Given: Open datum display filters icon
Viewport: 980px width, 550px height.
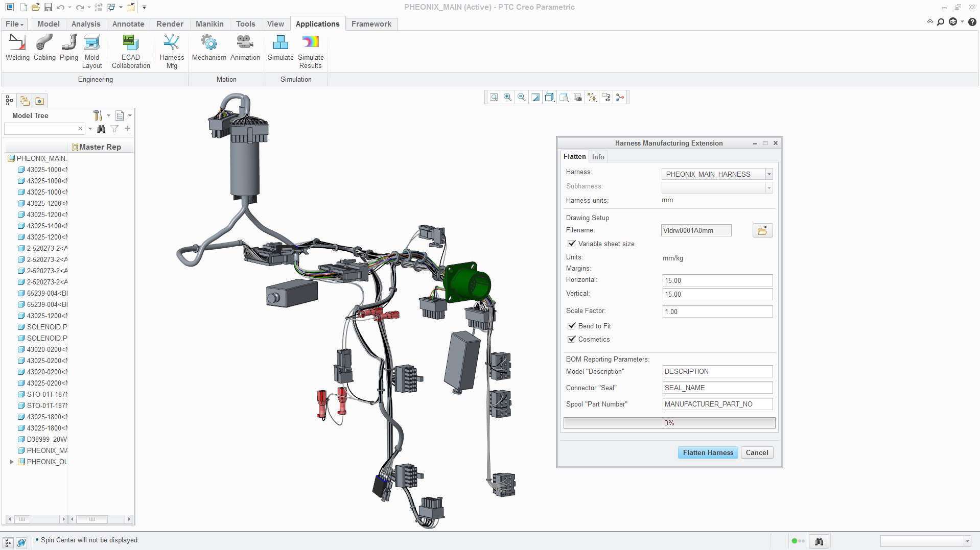Looking at the screenshot, I should [x=592, y=97].
